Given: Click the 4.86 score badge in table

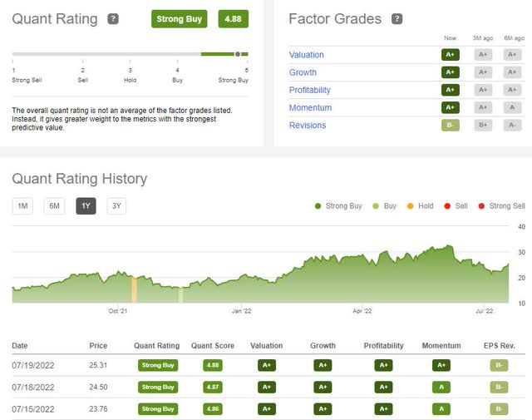Looking at the screenshot, I should (x=213, y=409).
